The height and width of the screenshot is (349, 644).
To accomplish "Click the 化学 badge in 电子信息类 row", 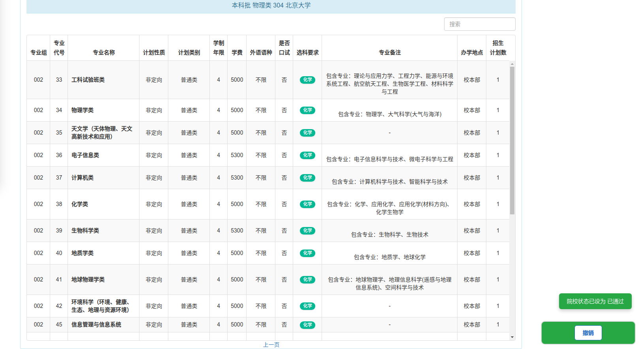I will click(x=307, y=155).
